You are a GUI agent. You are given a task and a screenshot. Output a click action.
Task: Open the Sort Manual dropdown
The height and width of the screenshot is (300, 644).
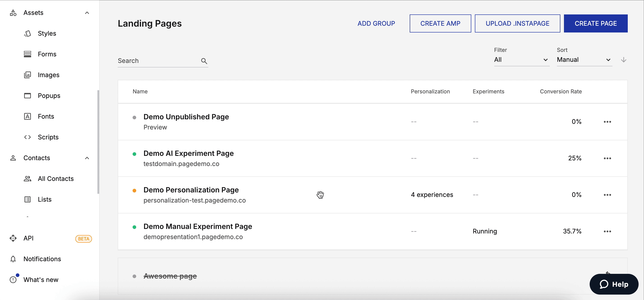(x=584, y=60)
